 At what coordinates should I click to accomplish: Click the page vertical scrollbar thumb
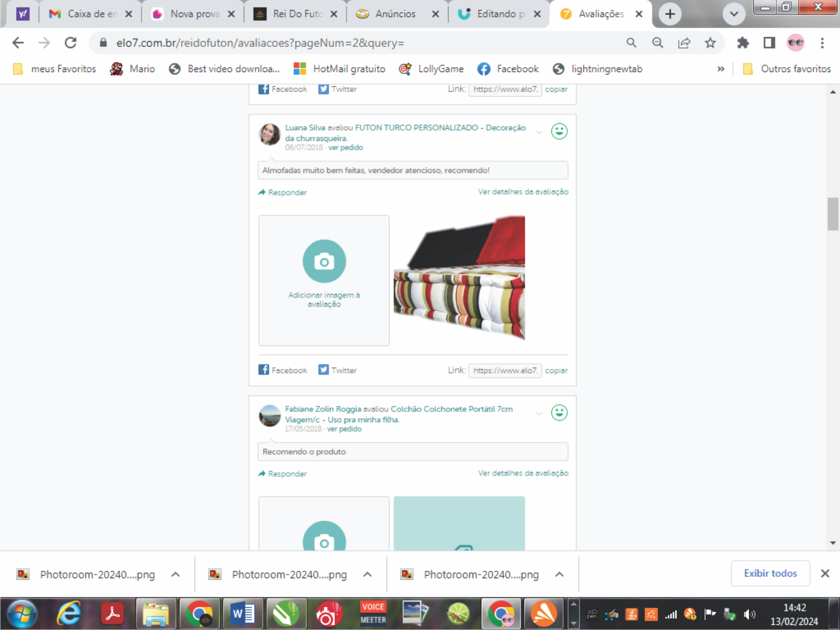click(x=833, y=214)
